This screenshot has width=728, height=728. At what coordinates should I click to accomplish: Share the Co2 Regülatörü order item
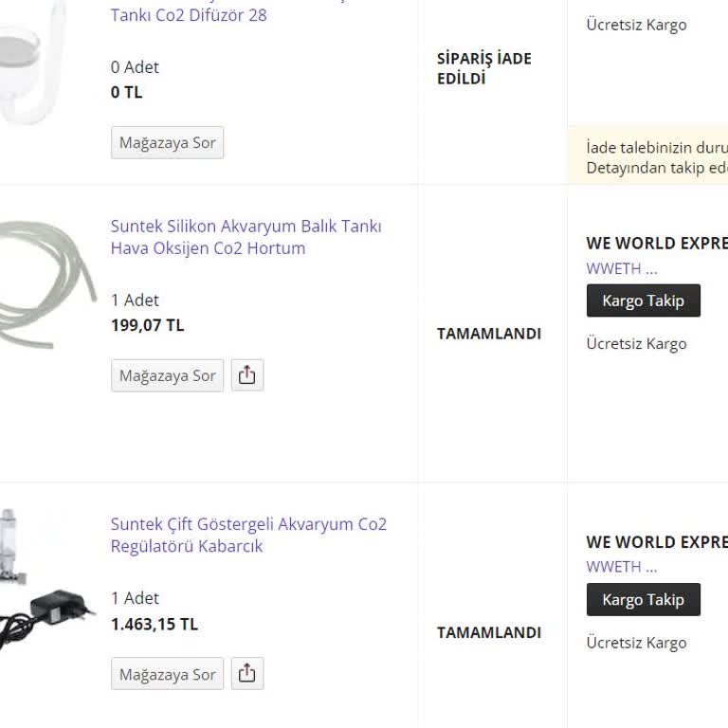pos(246,674)
